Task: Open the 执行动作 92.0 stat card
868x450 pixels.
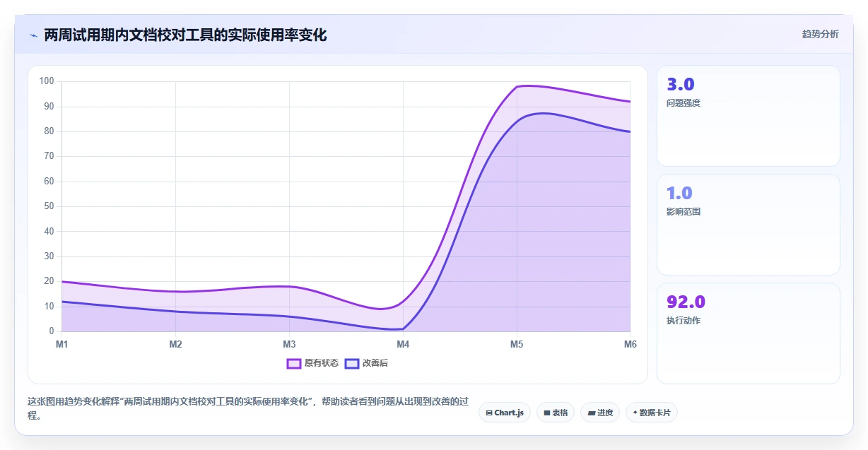Action: [x=748, y=333]
